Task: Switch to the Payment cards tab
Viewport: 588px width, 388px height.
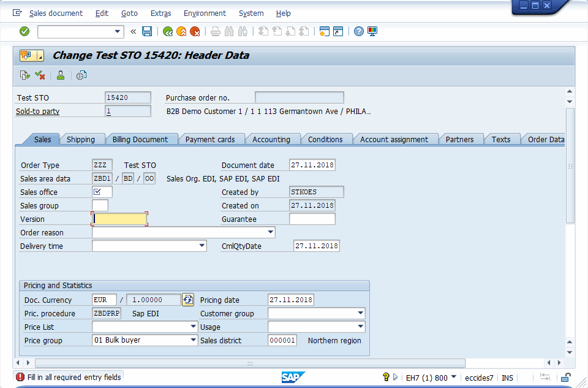Action: (210, 139)
